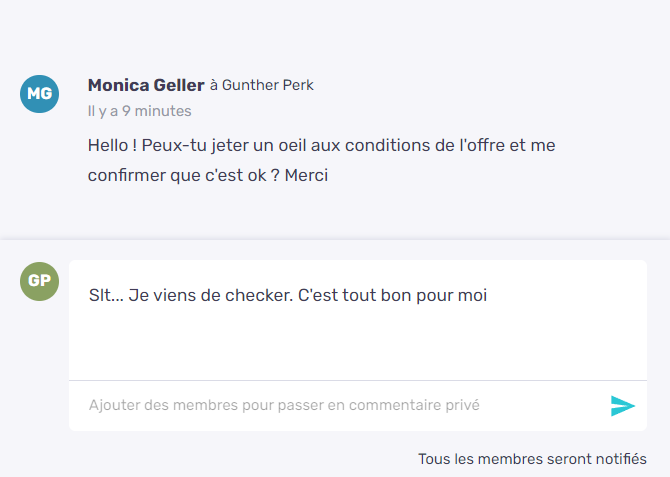Click Monica's message first line
Image resolution: width=670 pixels, height=477 pixels.
[321, 145]
